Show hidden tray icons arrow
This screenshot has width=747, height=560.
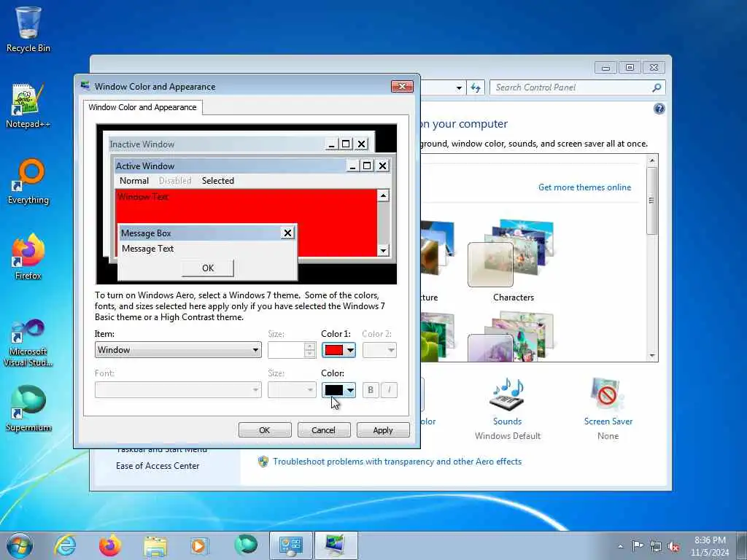620,546
